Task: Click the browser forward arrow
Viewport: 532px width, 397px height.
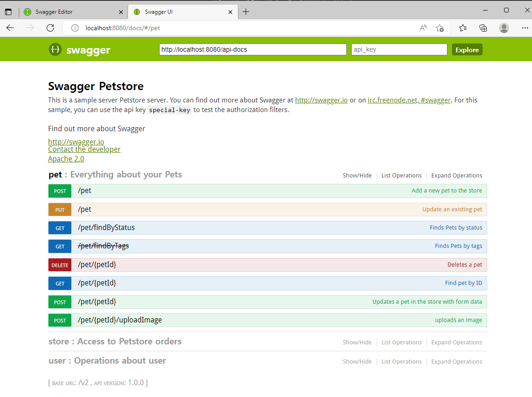Action: (30, 28)
